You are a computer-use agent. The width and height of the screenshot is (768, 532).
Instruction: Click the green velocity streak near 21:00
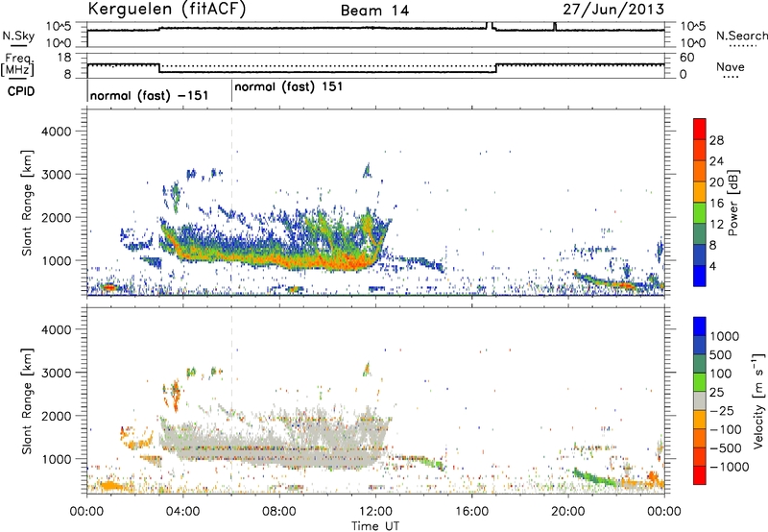point(592,477)
